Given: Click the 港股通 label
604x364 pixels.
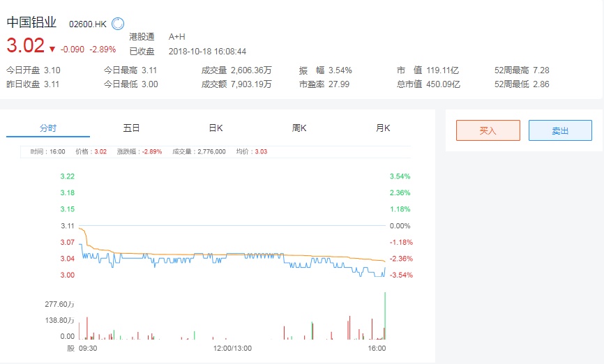Looking at the screenshot, I should click(142, 36).
